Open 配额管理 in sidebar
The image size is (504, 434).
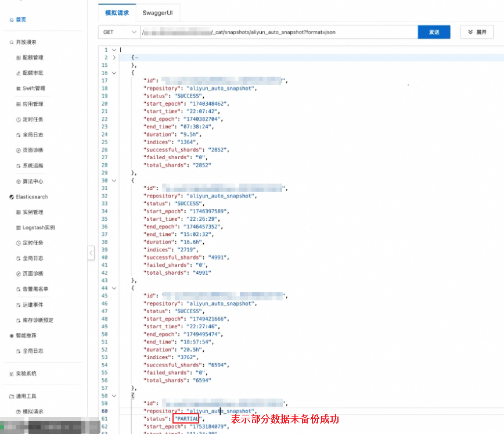click(x=33, y=58)
